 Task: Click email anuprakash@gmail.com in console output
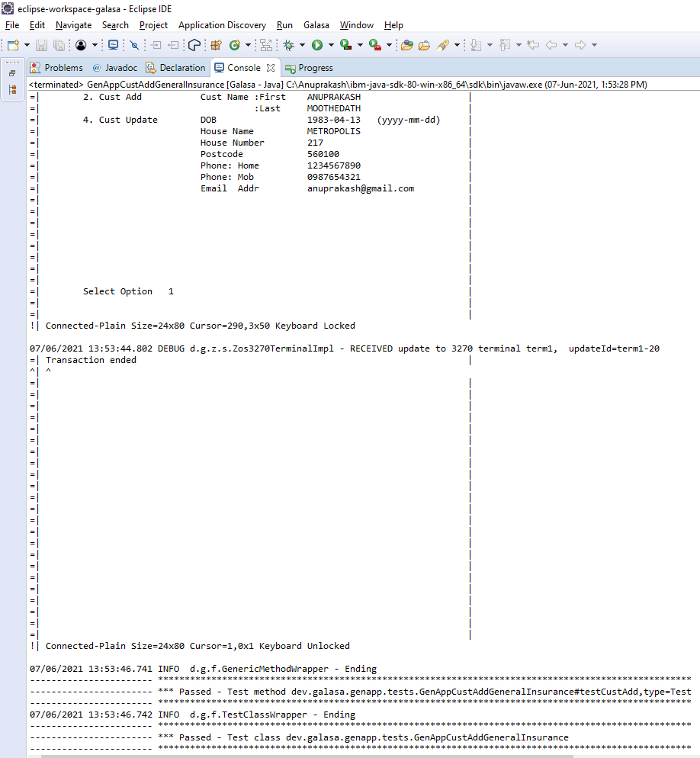(361, 188)
